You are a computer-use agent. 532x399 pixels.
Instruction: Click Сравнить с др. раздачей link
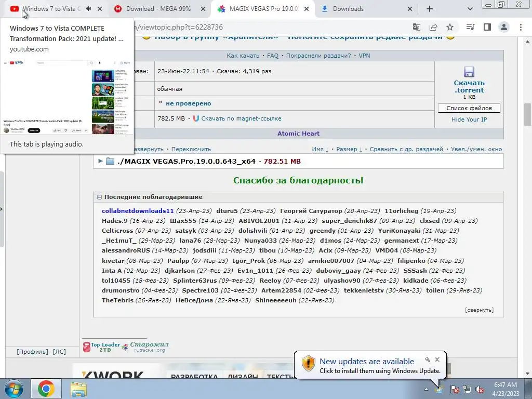(406, 149)
